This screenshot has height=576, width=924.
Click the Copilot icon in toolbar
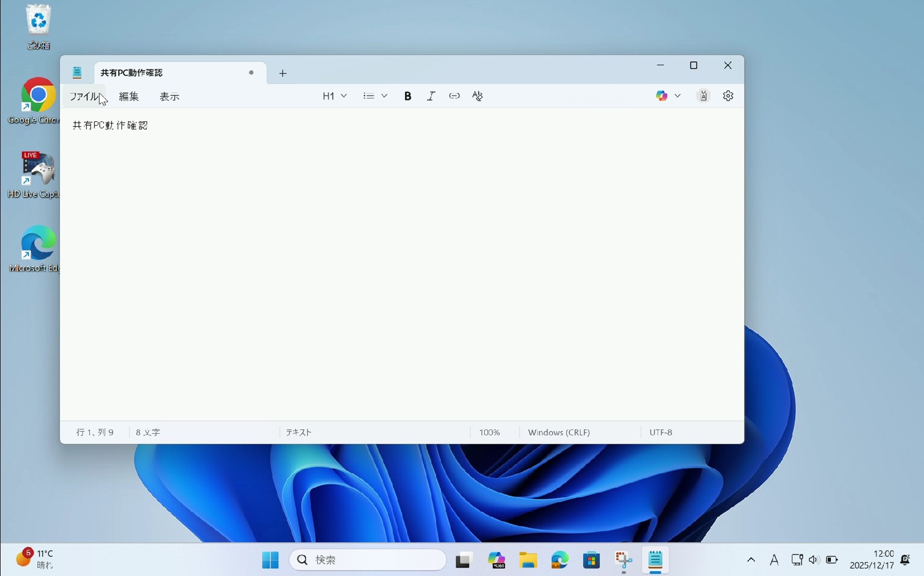(x=661, y=96)
